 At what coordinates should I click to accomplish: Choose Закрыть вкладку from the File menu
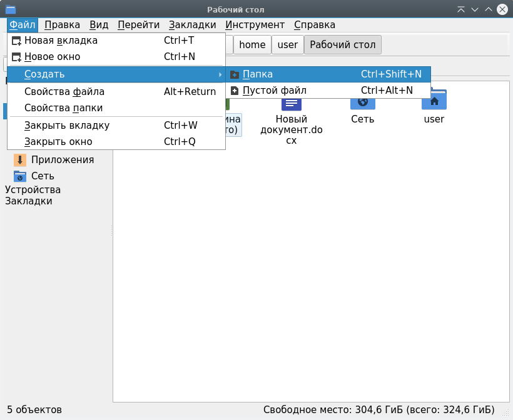point(66,126)
